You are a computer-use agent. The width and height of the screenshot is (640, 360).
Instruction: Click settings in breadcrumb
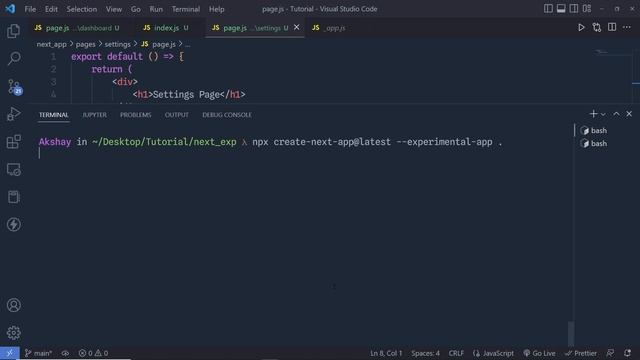pyautogui.click(x=118, y=44)
